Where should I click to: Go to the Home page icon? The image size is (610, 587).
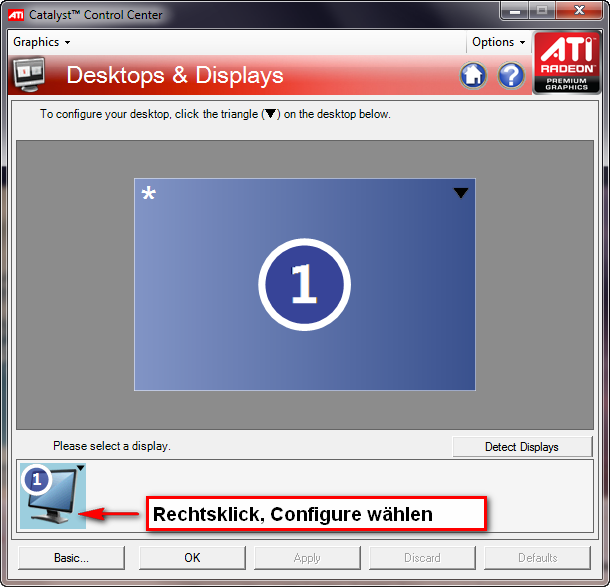(x=473, y=75)
